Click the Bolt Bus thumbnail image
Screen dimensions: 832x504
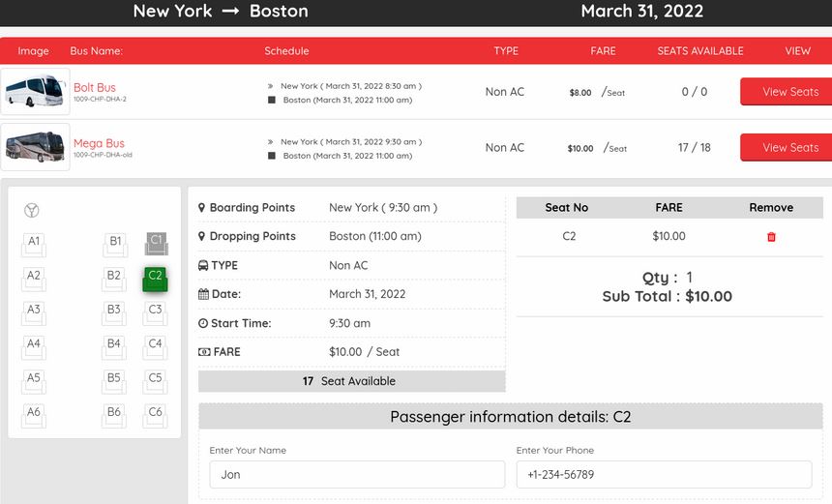35,91
